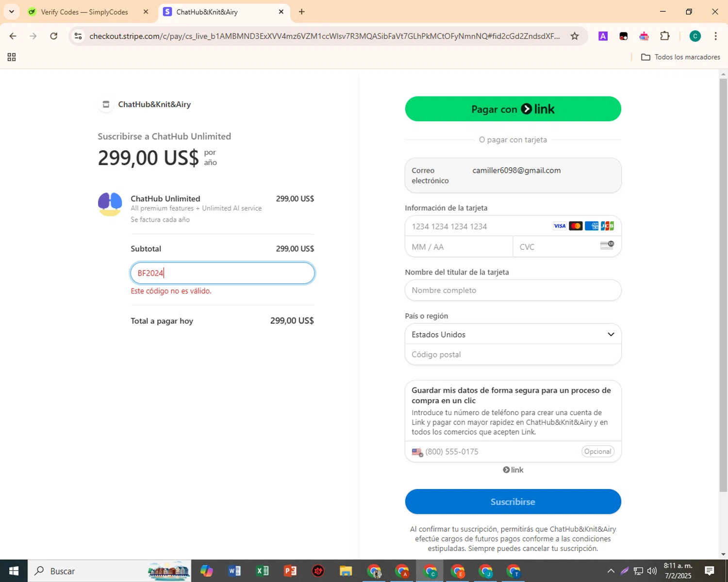728x582 pixels.
Task: Click the JCB card brand icon
Action: [607, 226]
